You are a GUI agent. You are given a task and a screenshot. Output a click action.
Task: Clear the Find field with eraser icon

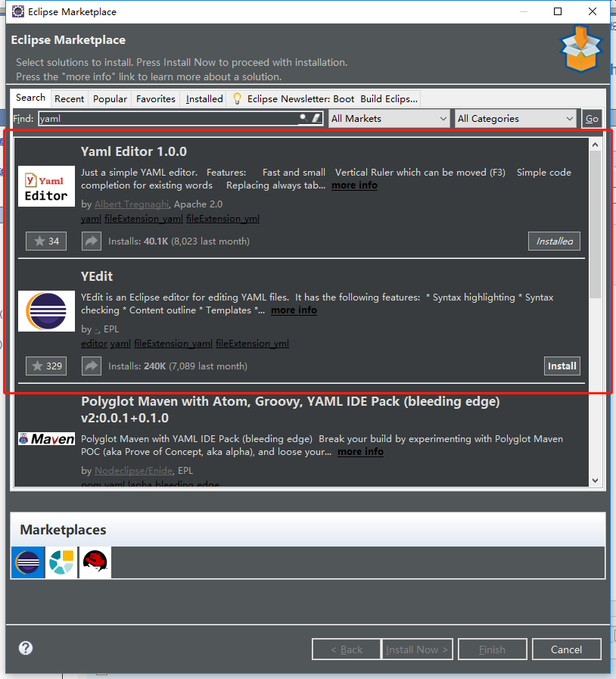316,117
